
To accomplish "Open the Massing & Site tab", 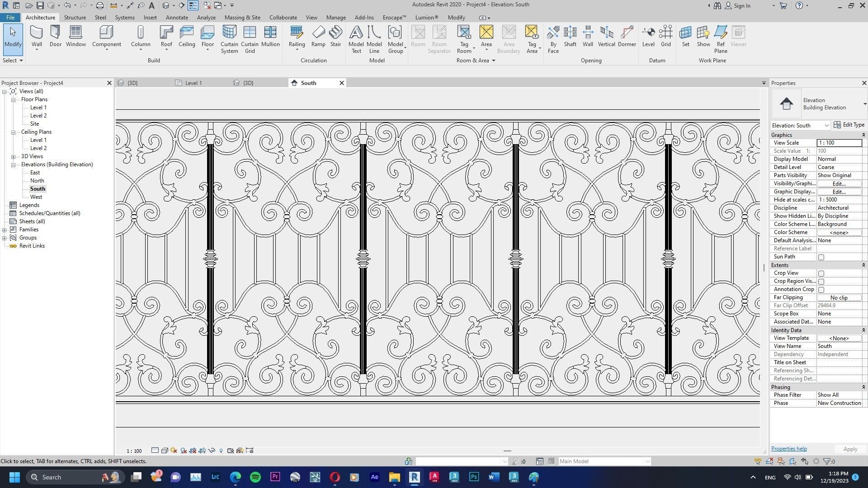I will [x=242, y=17].
